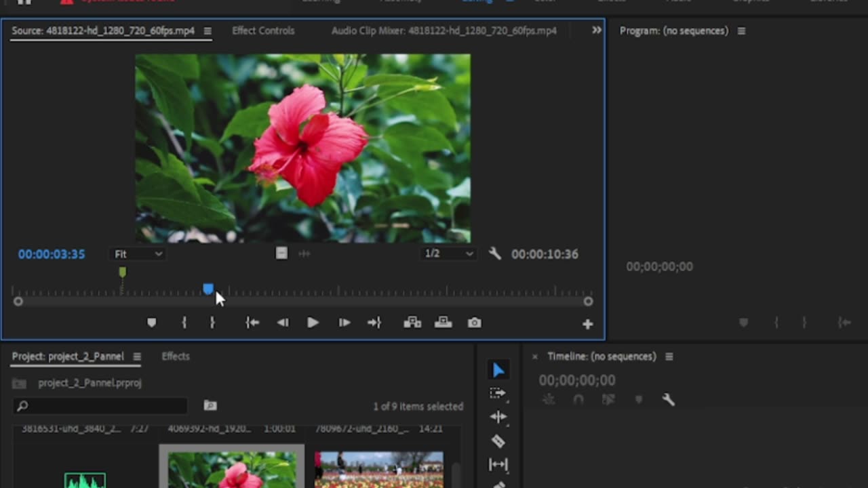Select the Track Select Forward tool

click(498, 393)
